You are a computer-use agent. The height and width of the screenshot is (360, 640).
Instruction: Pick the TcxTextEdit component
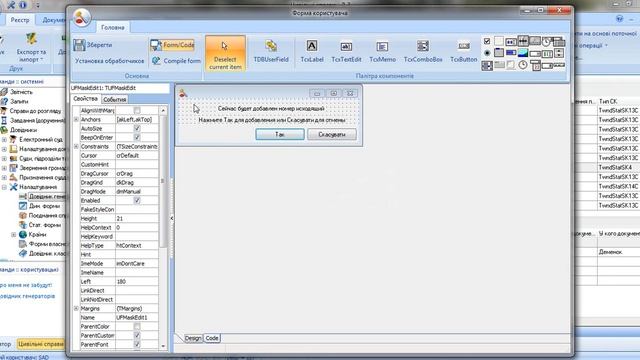(346, 52)
